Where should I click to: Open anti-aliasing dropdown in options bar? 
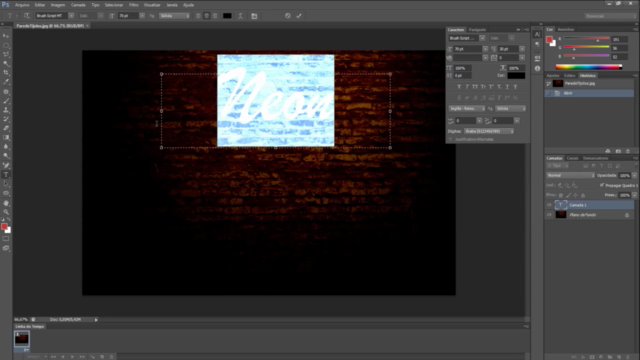click(x=174, y=16)
